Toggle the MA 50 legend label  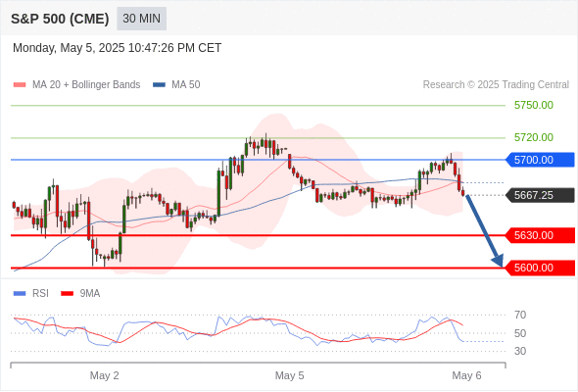pos(186,85)
